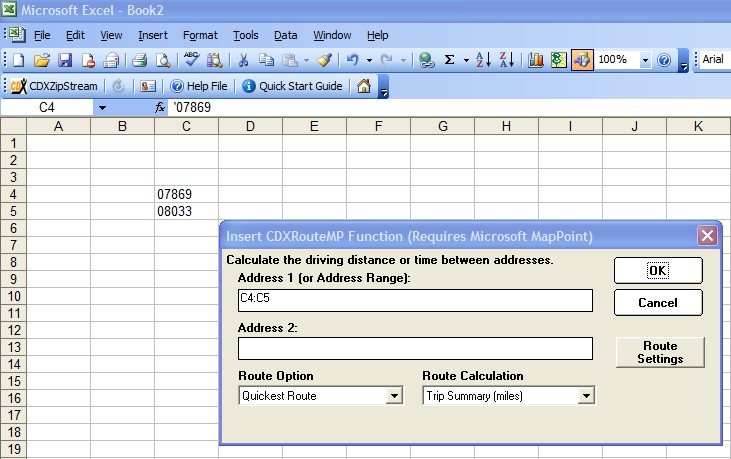Open the Window menu
The image size is (731, 459).
pos(332,35)
